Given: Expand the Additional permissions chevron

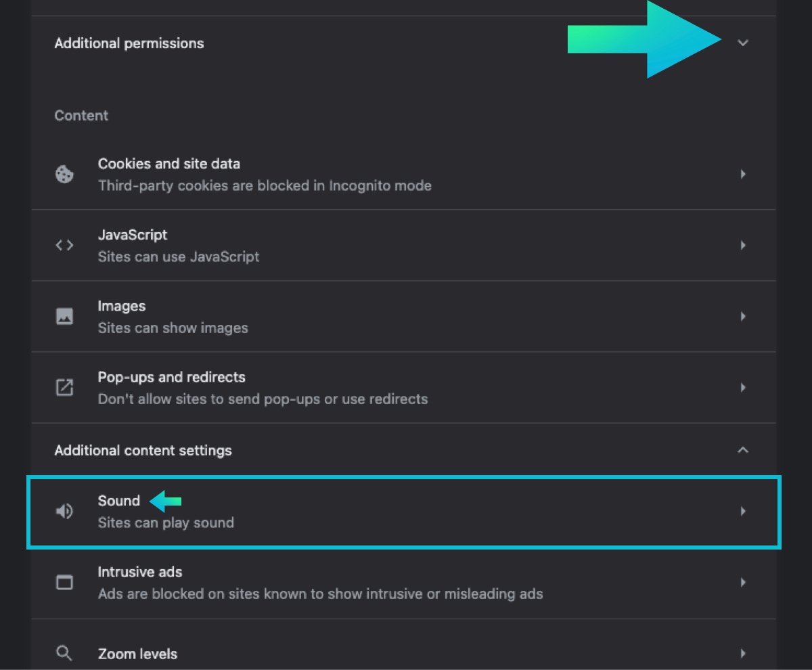Looking at the screenshot, I should coord(743,43).
